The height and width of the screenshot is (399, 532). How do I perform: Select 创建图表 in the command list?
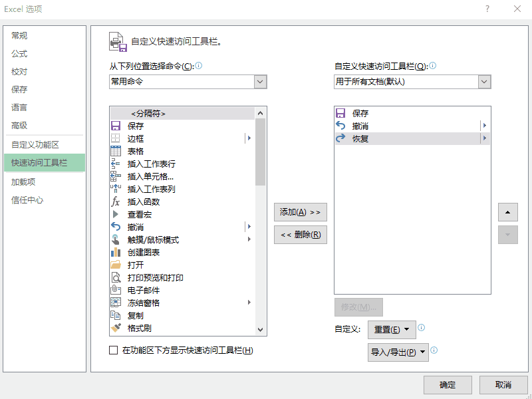(x=182, y=253)
